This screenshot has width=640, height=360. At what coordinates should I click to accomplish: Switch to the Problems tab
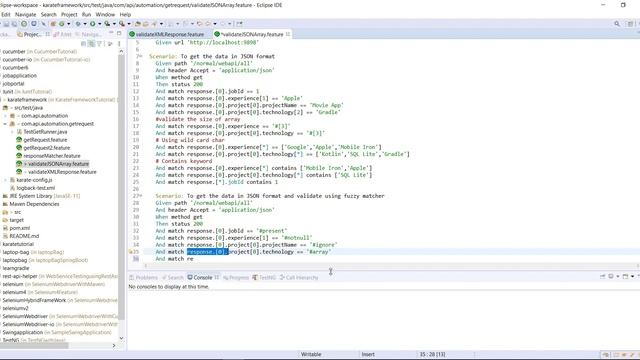tap(143, 278)
